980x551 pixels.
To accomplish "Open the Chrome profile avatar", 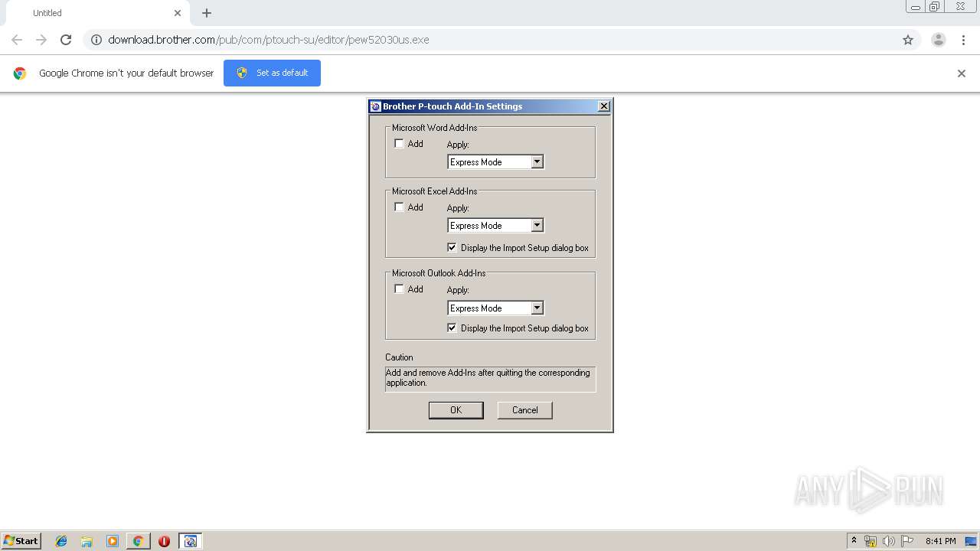I will click(x=939, y=40).
